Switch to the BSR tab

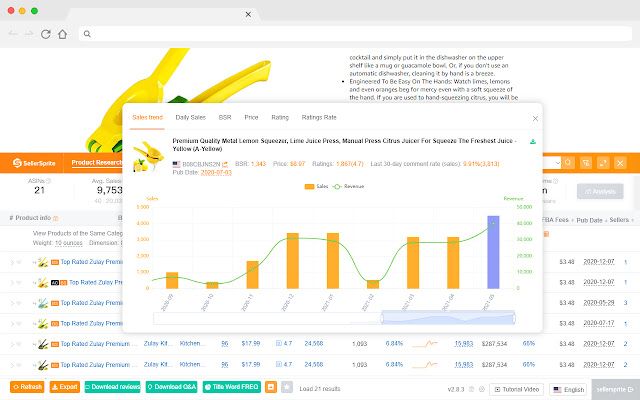(x=225, y=118)
